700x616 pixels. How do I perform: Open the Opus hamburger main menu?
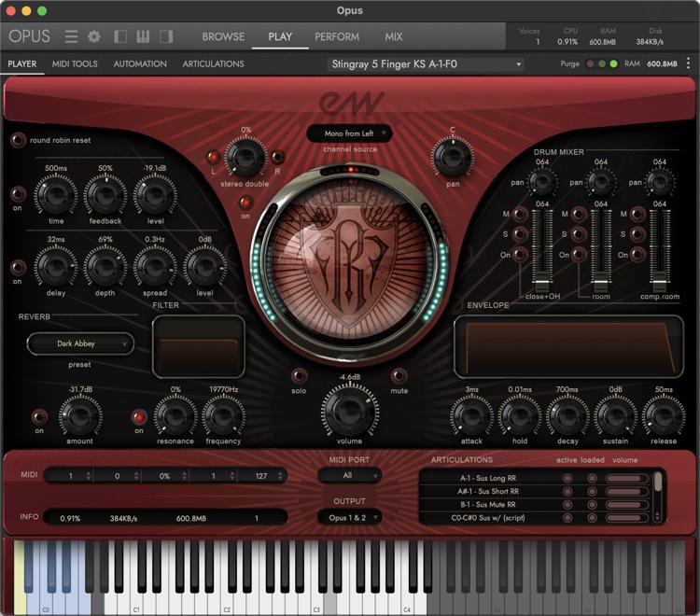[x=71, y=37]
